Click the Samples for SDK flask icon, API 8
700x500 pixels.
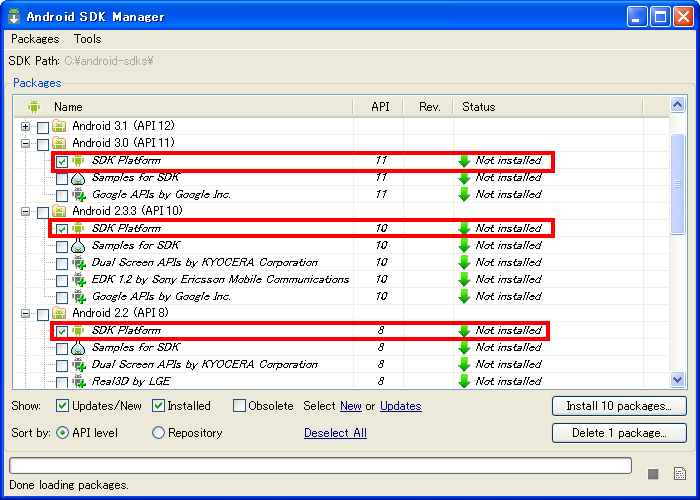[78, 348]
